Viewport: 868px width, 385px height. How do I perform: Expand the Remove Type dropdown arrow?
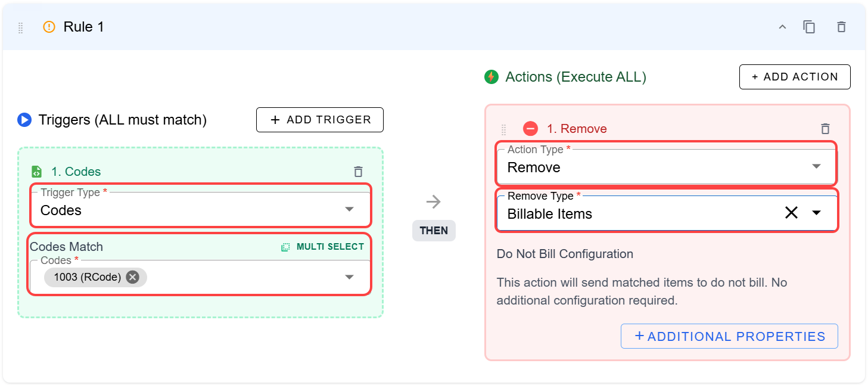816,213
